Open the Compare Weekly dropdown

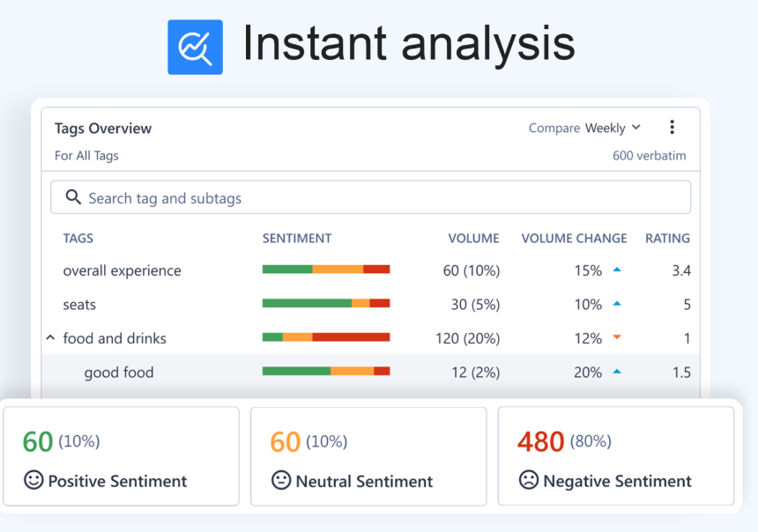[585, 127]
